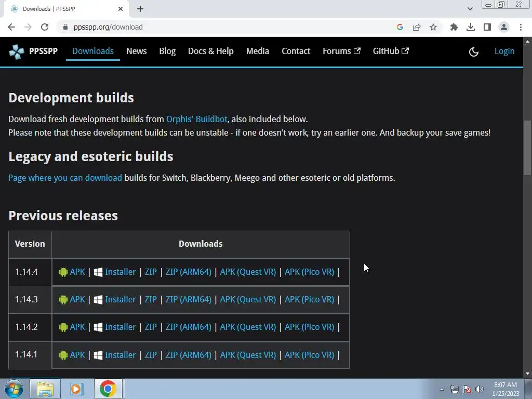
Task: Click the Login link
Action: pyautogui.click(x=504, y=51)
